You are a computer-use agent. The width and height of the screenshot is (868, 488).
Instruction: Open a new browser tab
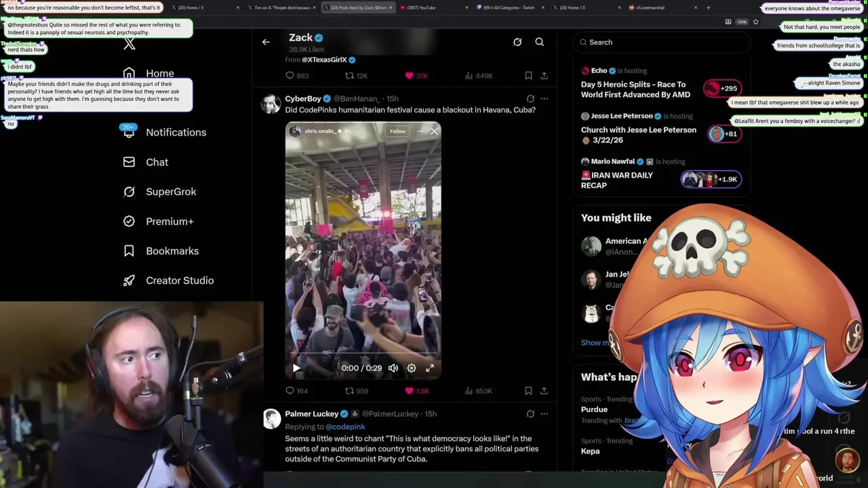708,7
